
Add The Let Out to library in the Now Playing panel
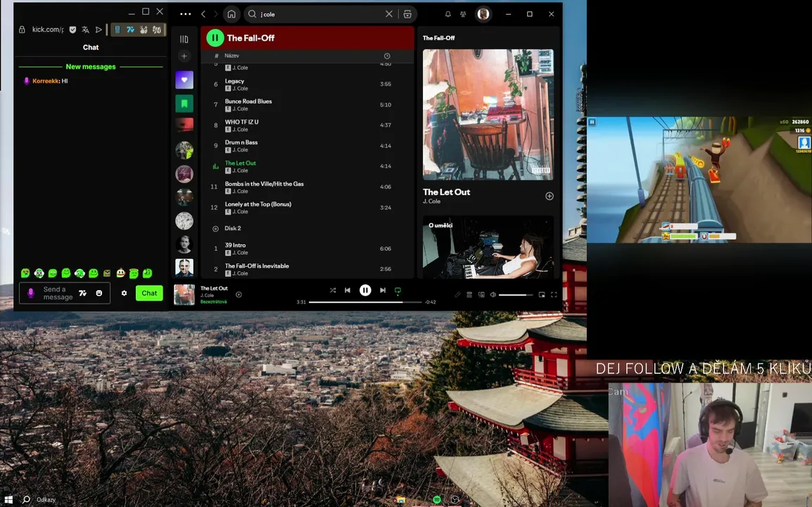coord(549,196)
